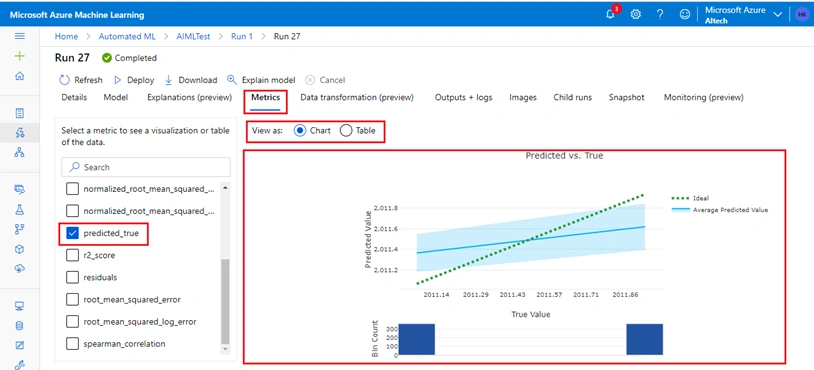Select Table view radio button

(x=346, y=131)
